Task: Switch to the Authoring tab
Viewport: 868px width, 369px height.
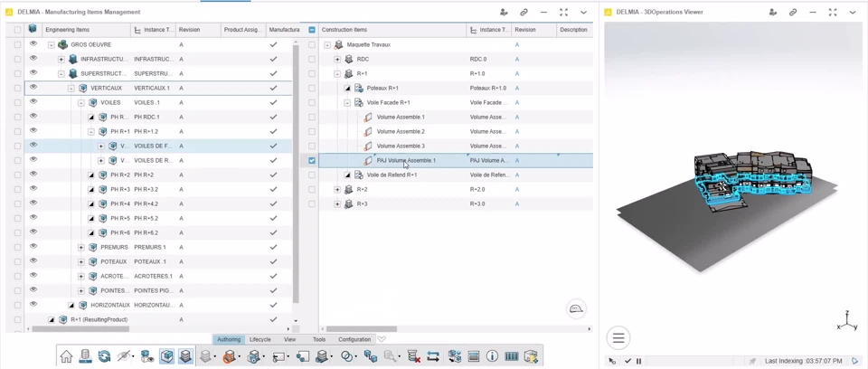Action: click(x=229, y=339)
